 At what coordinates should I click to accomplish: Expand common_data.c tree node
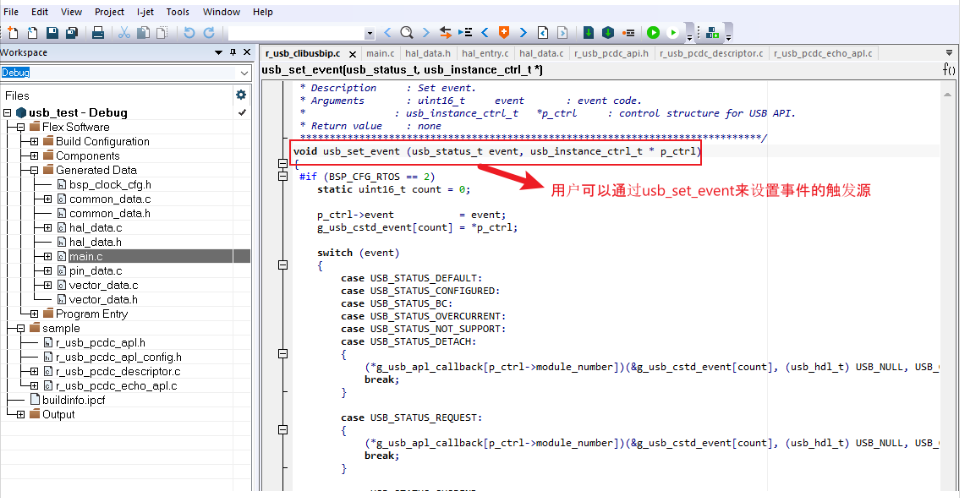48,199
